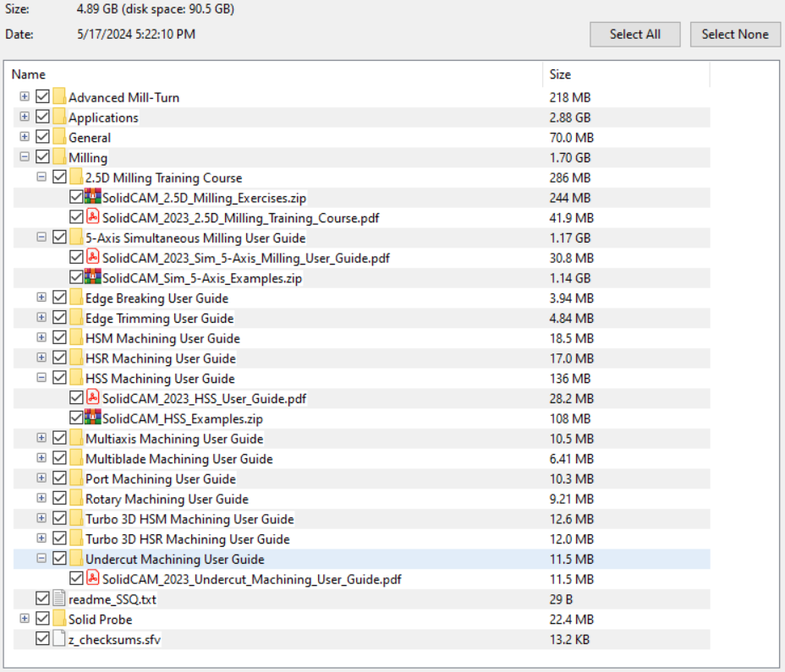Click the z_checksums.sfv file icon
This screenshot has height=672, width=785.
[59, 638]
